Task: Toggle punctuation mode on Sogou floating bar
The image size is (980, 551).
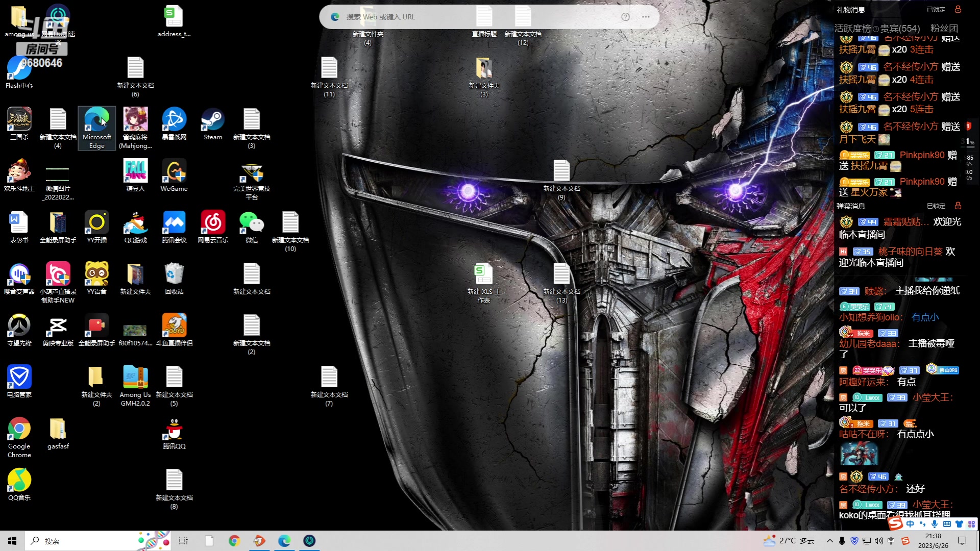Action: [x=922, y=524]
